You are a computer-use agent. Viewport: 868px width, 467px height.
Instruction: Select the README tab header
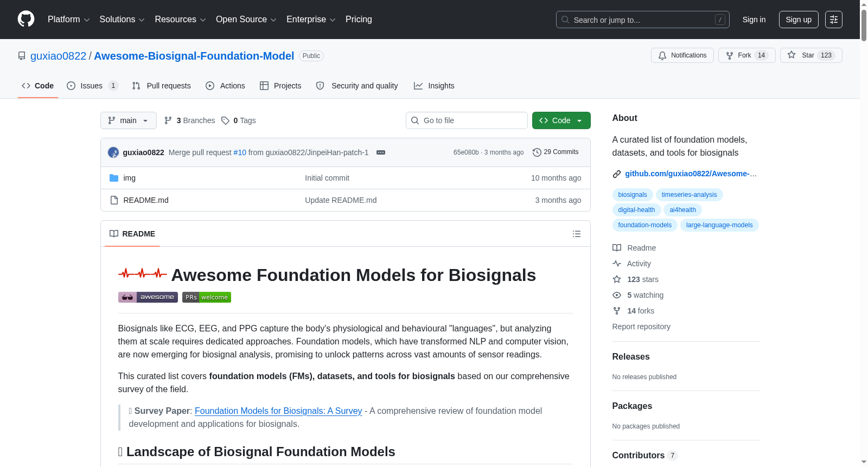coord(132,234)
